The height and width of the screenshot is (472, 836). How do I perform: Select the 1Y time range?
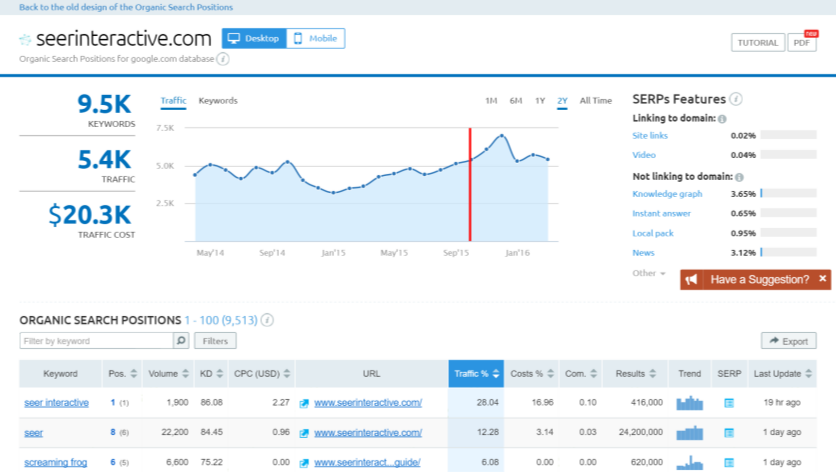point(540,101)
